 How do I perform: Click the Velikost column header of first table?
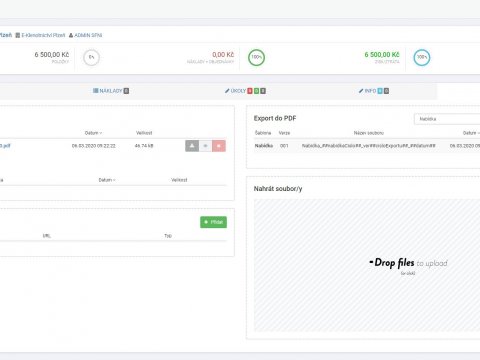144,133
